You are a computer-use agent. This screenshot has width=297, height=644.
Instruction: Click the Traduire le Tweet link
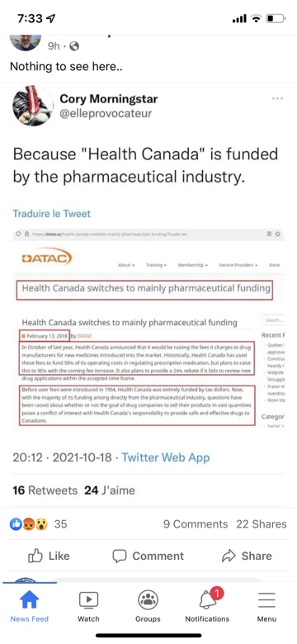coord(52,214)
